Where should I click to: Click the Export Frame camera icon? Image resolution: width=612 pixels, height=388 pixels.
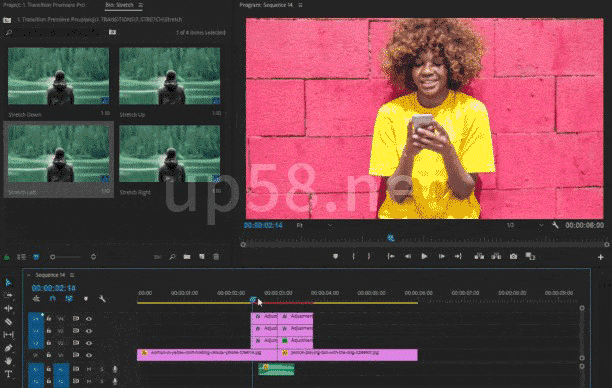(x=513, y=256)
